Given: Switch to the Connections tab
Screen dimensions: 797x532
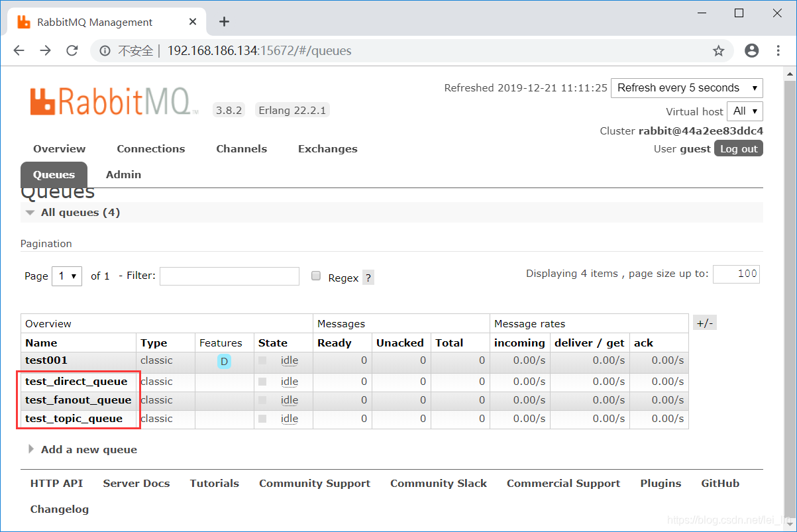Looking at the screenshot, I should (x=151, y=149).
